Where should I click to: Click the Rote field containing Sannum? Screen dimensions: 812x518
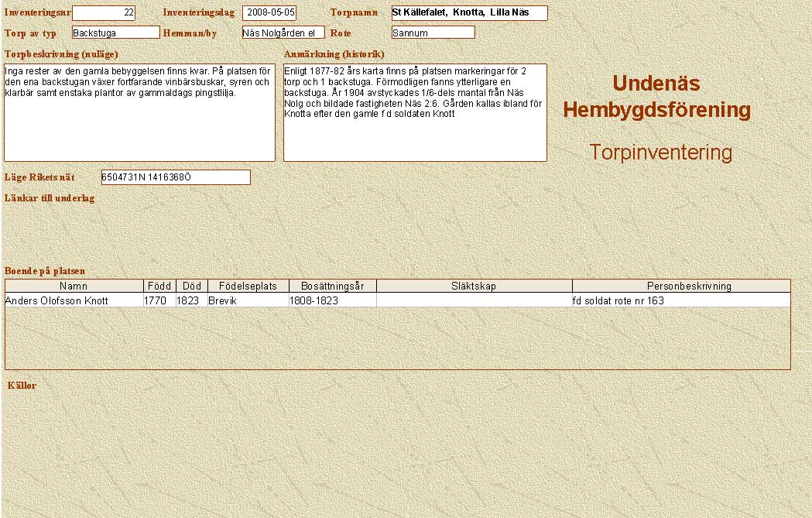(433, 33)
